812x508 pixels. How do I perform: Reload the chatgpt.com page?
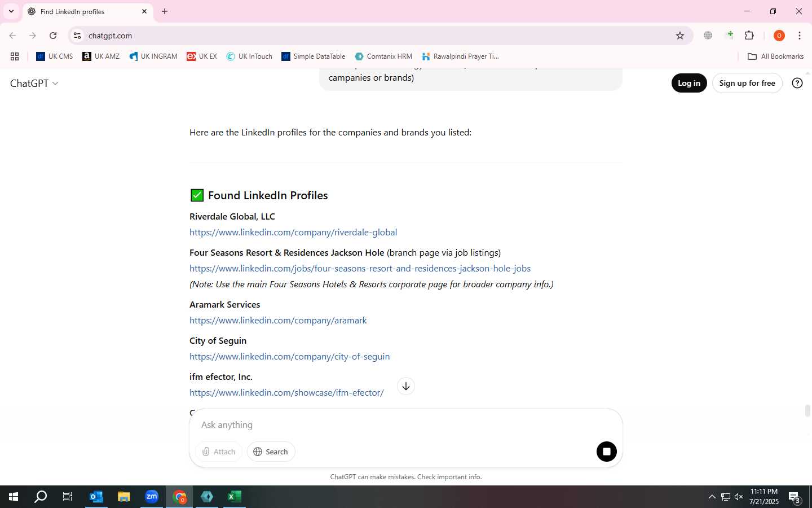coord(53,36)
